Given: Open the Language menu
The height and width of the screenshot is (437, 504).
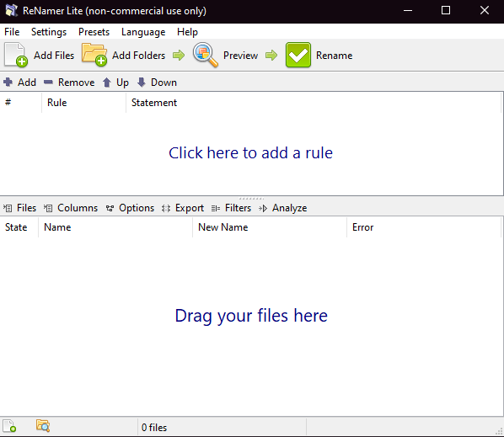Looking at the screenshot, I should tap(143, 32).
